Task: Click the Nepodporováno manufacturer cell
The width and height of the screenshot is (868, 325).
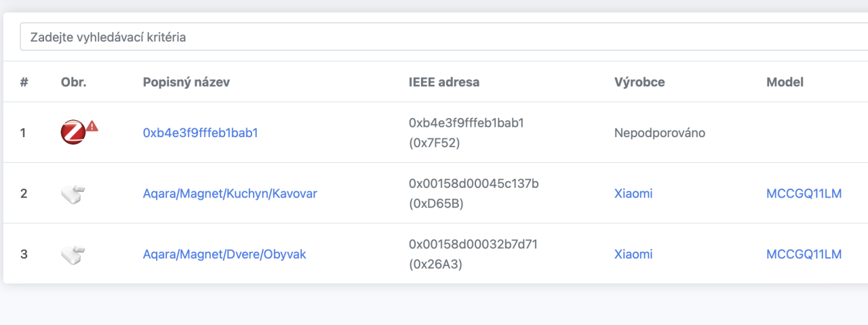Action: 660,133
